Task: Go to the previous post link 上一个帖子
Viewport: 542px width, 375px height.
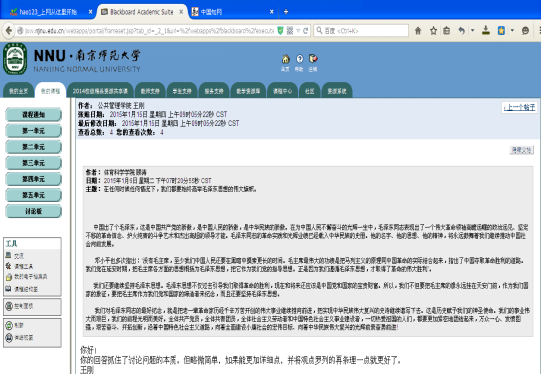Action: click(x=520, y=107)
